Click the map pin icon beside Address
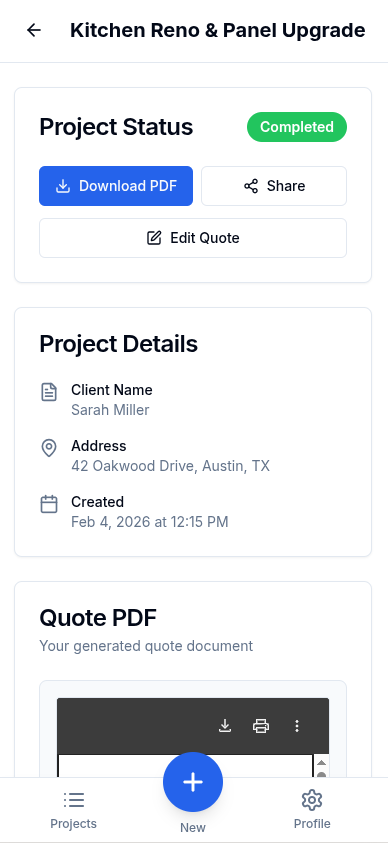Viewport: 388px width, 843px height. click(x=49, y=448)
